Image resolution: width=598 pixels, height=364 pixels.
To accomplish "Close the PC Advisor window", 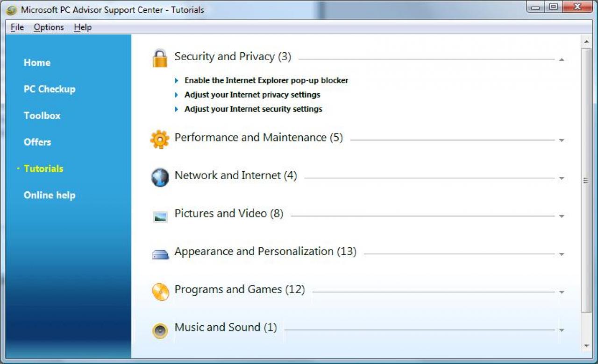I will [577, 7].
